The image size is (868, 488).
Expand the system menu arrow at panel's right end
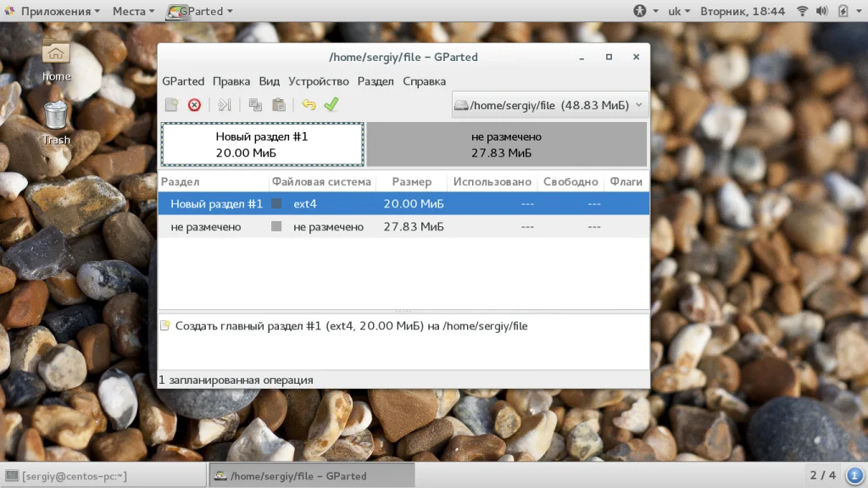tap(860, 11)
